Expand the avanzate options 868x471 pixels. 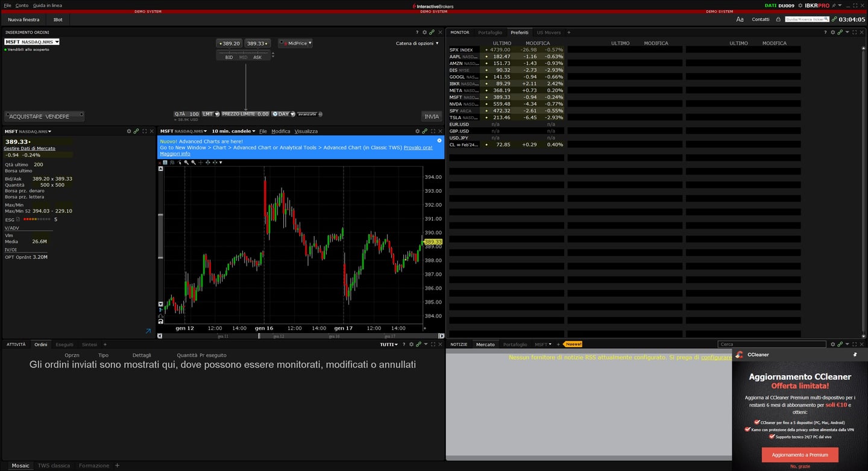click(x=309, y=114)
